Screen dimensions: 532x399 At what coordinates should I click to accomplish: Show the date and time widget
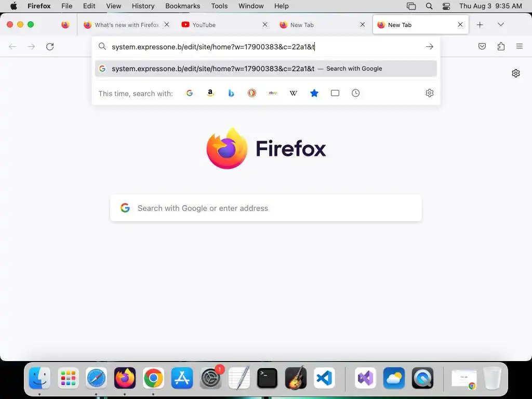[x=490, y=6]
